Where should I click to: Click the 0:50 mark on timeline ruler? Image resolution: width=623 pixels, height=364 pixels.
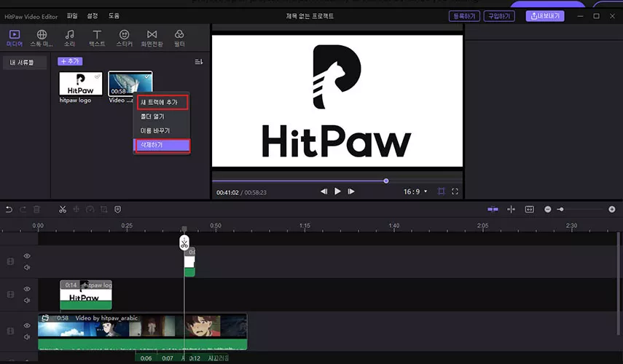[x=216, y=226]
